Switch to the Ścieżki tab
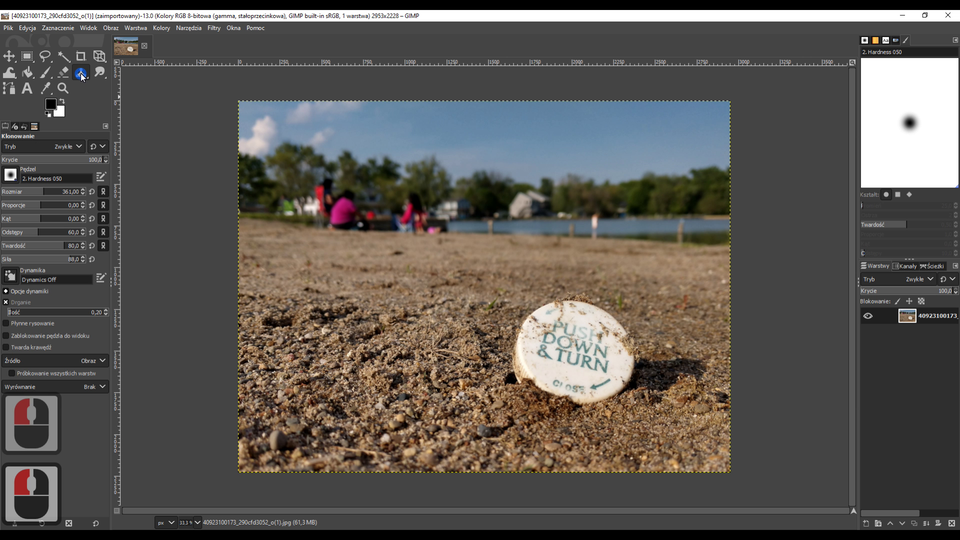 click(x=932, y=266)
